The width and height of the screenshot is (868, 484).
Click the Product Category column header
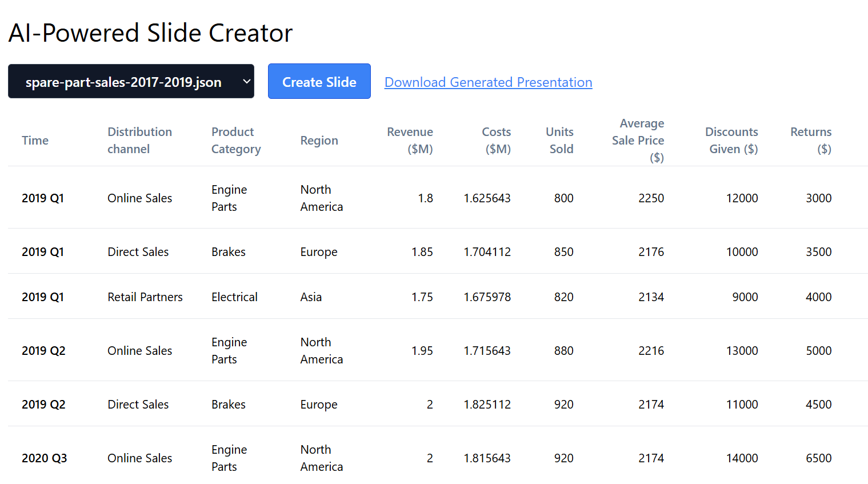coord(236,141)
